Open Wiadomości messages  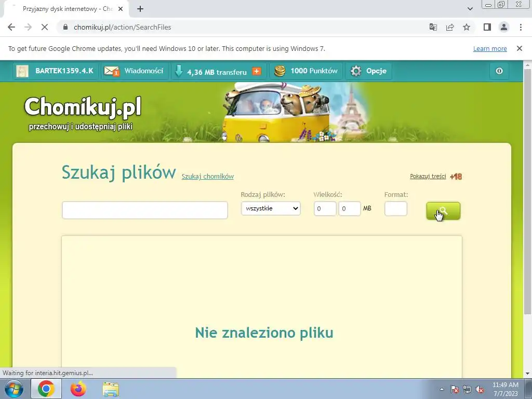click(x=135, y=71)
